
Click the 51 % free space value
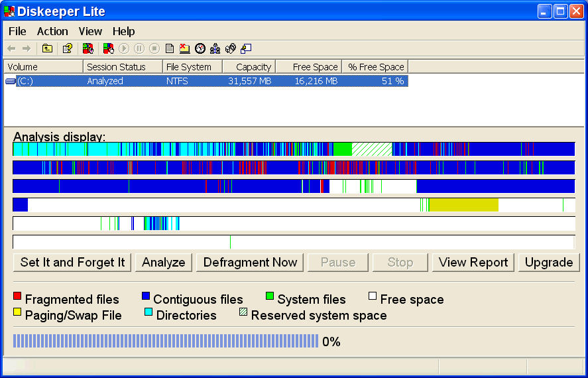point(392,81)
